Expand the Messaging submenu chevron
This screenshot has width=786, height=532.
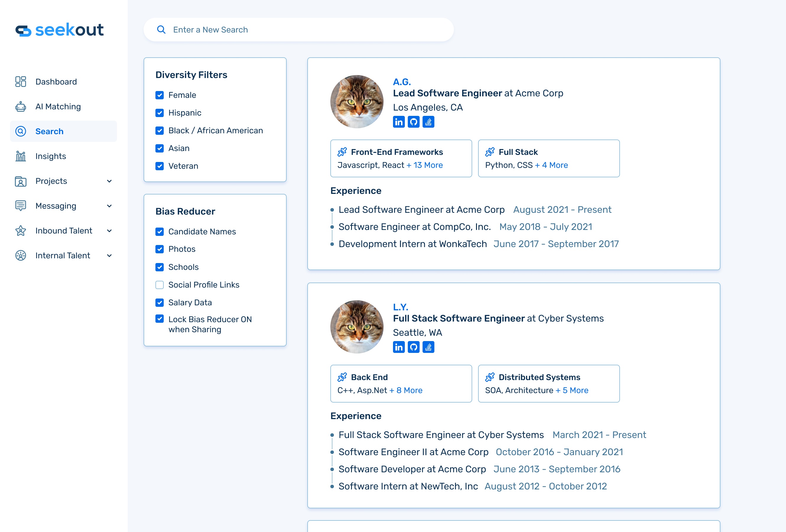109,206
